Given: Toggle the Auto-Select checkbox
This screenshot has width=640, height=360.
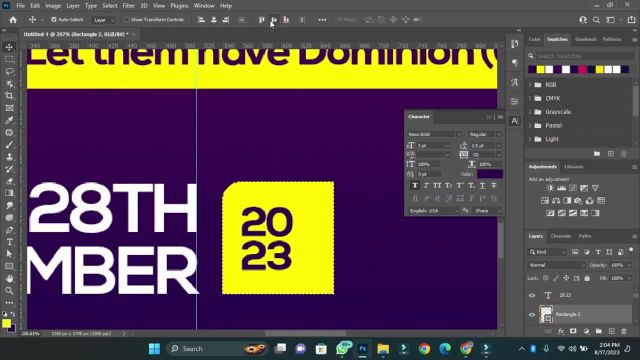Looking at the screenshot, I should click(53, 20).
